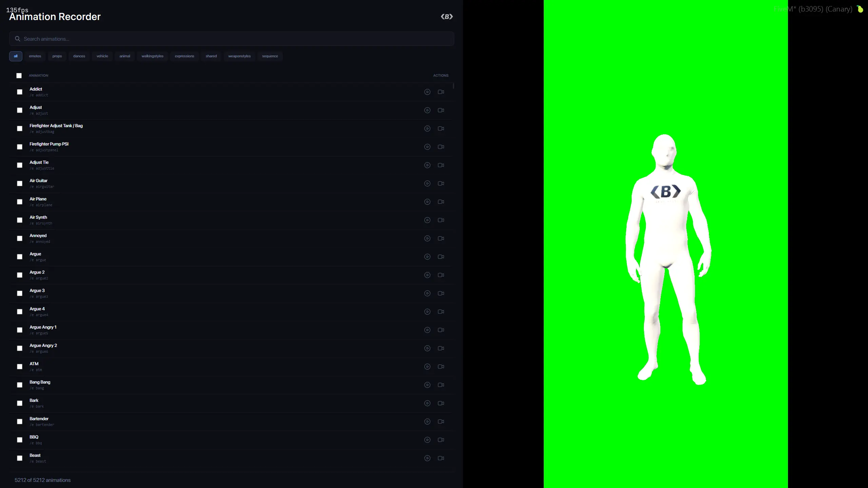Click the animation list scrollbar
Screen dimensions: 868x488
click(454, 87)
